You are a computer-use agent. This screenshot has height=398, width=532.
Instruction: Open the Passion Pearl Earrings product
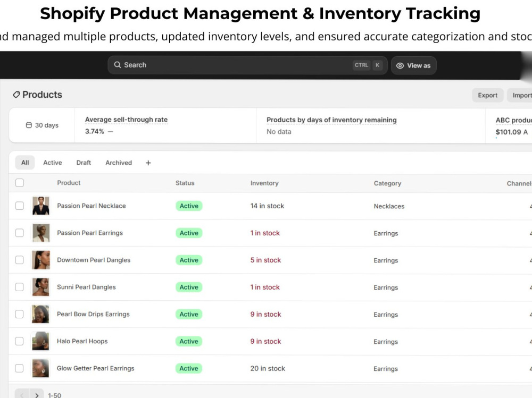point(90,233)
